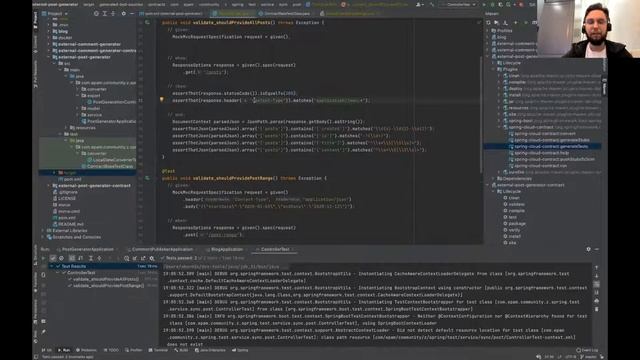Image resolution: width=640 pixels, height=360 pixels.
Task: Run the package lifecycle phase in Maven
Action: 514,224
